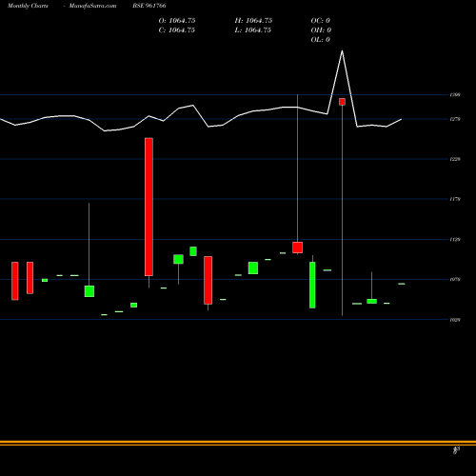This screenshot has height=476, width=476.
Task: Click the 1279 price axis label
Action: coord(455,119)
